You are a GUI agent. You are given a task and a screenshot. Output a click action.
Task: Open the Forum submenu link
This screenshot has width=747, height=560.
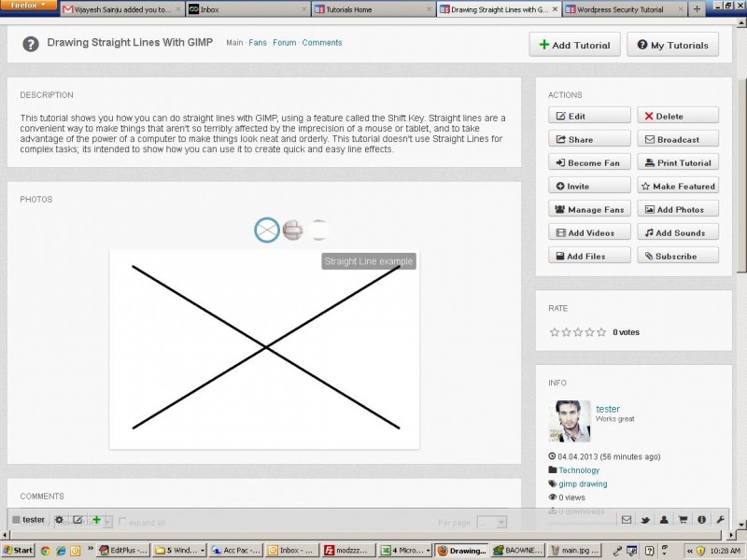coord(285,42)
